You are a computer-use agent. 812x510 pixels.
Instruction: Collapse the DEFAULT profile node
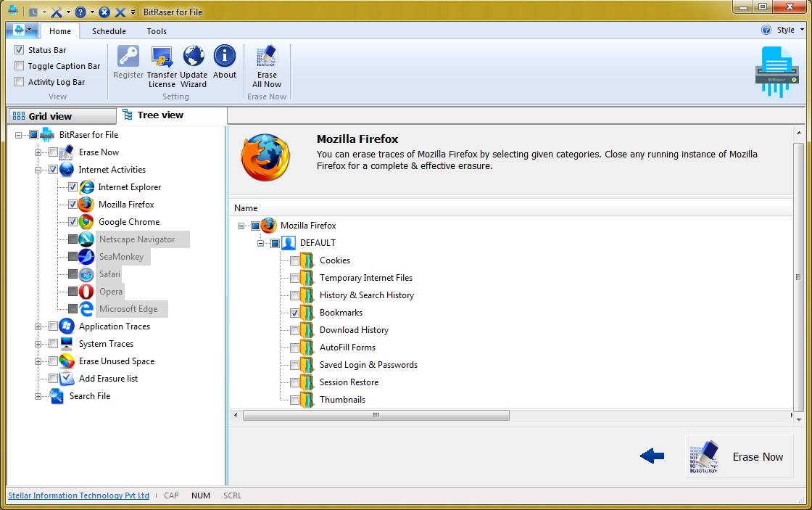click(x=260, y=243)
